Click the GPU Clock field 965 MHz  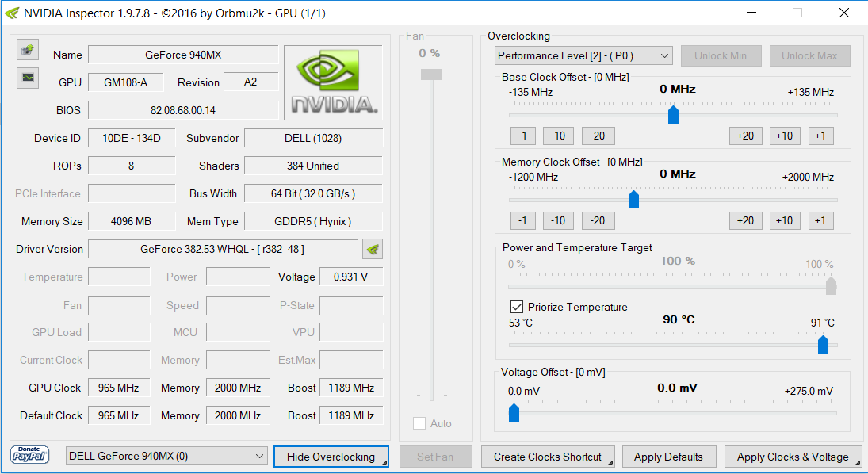point(119,388)
